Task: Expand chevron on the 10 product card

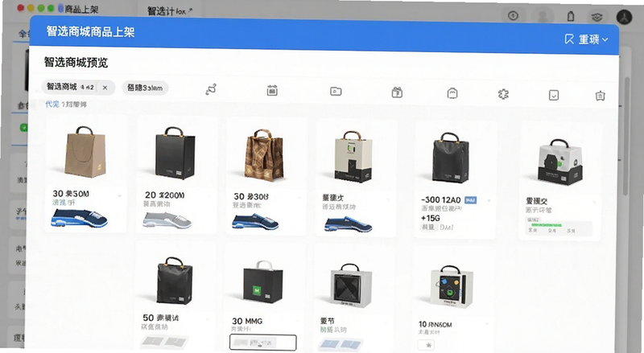Action: point(487,325)
